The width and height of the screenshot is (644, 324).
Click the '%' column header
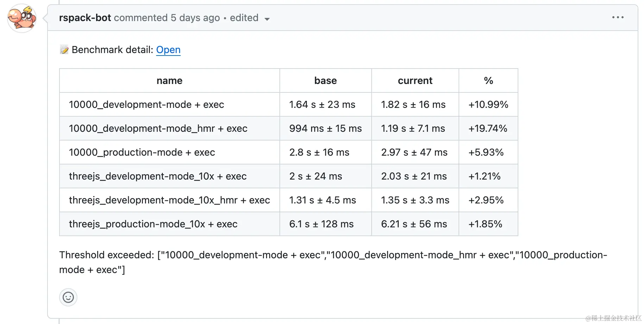[488, 80]
